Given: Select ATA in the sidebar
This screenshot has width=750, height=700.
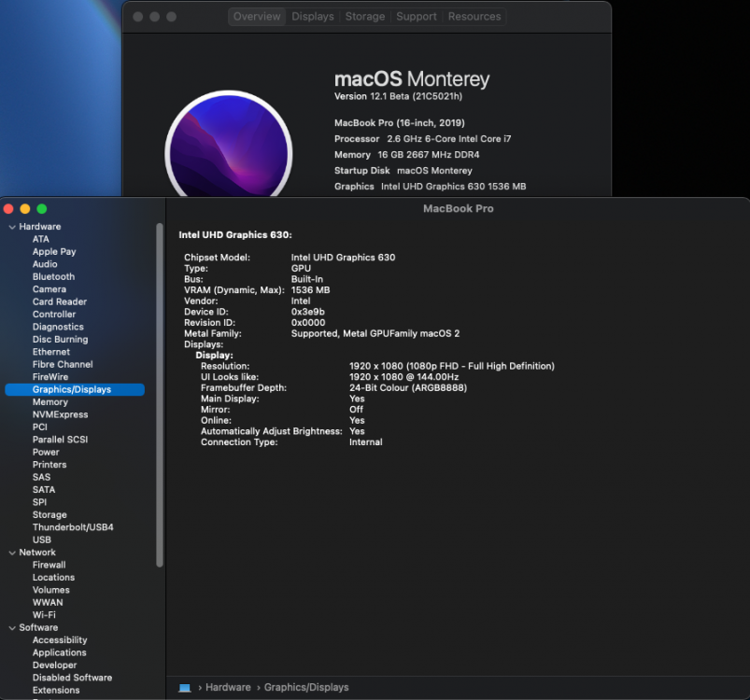Looking at the screenshot, I should click(41, 239).
